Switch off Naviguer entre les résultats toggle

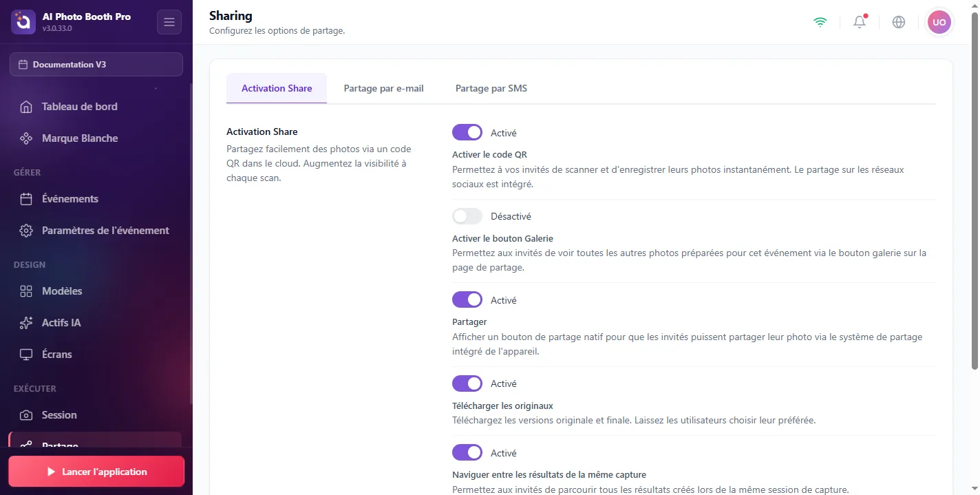467,452
